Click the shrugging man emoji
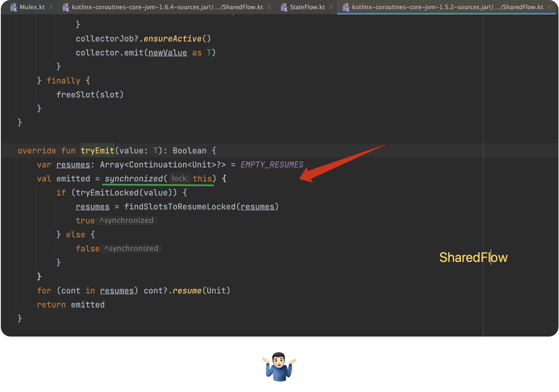This screenshot has width=559, height=392. pos(279,366)
